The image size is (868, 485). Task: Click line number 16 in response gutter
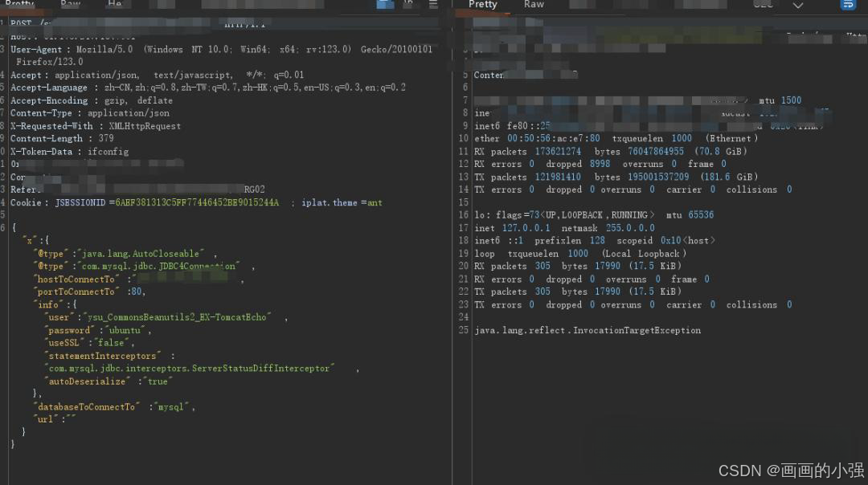coord(464,214)
